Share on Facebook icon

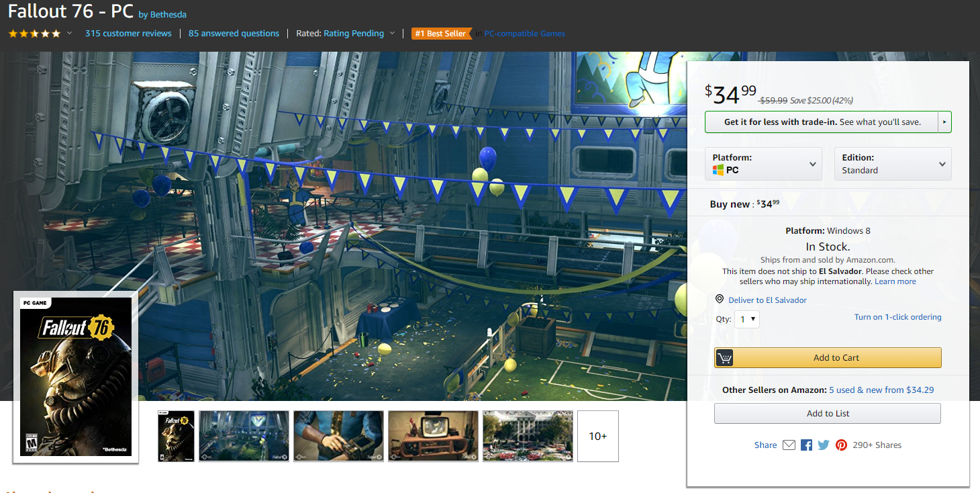click(x=807, y=445)
